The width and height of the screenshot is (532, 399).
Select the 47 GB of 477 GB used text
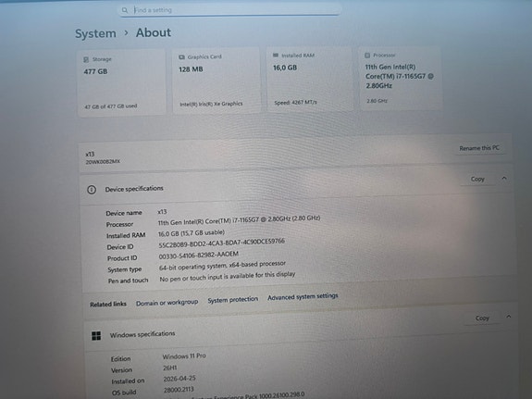click(111, 106)
